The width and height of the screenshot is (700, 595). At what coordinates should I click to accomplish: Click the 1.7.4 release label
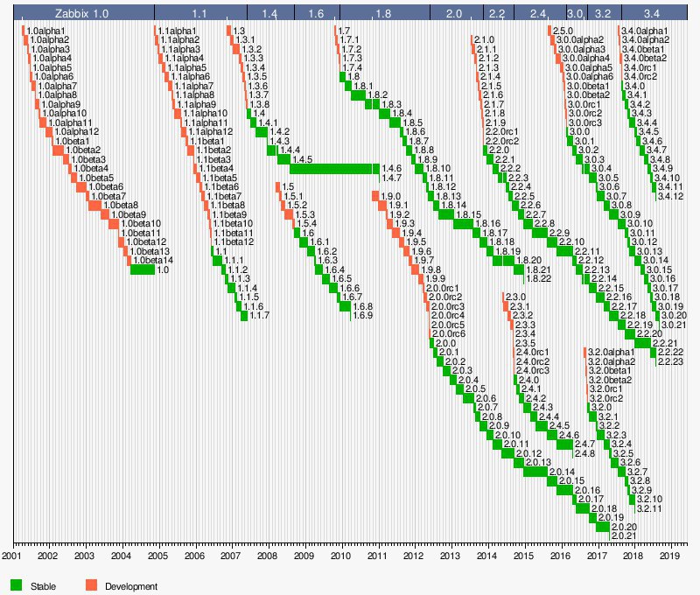pyautogui.click(x=352, y=67)
